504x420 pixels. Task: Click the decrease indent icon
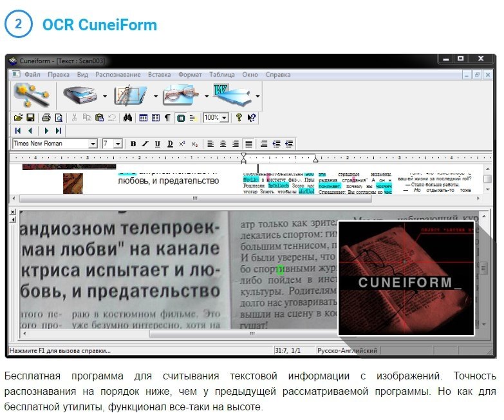pos(277,144)
